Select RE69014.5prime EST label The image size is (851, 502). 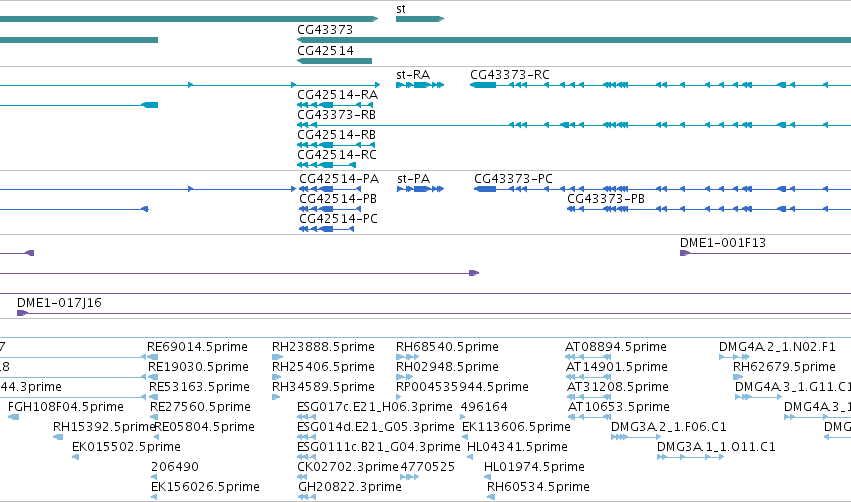tap(198, 347)
